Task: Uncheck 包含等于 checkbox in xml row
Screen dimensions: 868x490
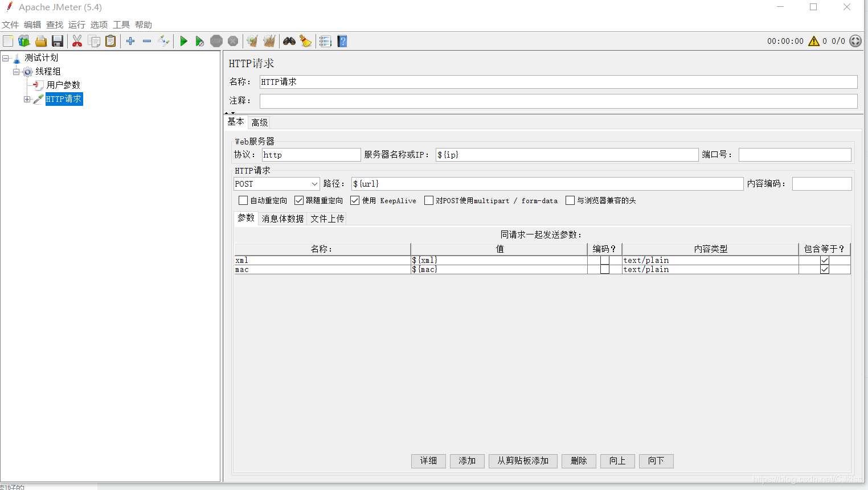Action: pyautogui.click(x=825, y=260)
